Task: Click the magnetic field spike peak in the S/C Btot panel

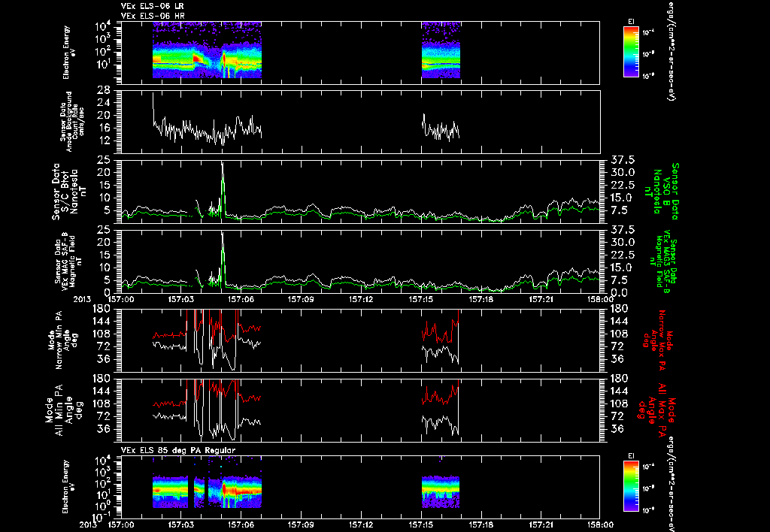Action: point(223,163)
